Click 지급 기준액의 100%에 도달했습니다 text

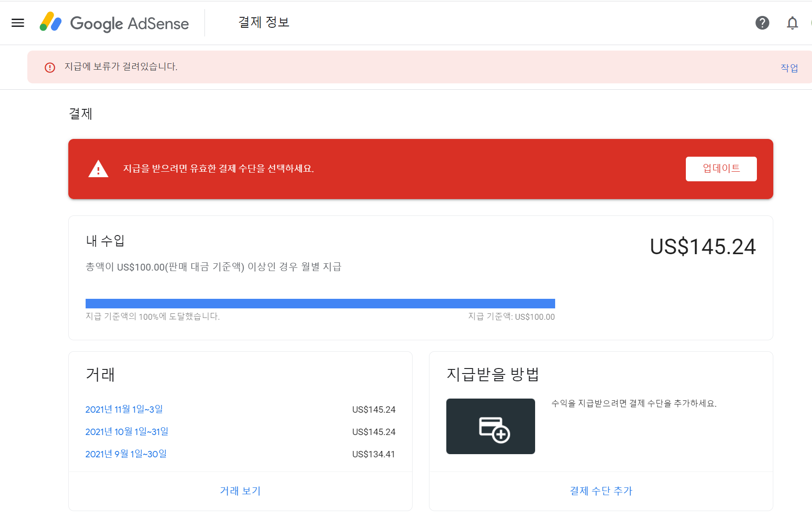(x=153, y=317)
